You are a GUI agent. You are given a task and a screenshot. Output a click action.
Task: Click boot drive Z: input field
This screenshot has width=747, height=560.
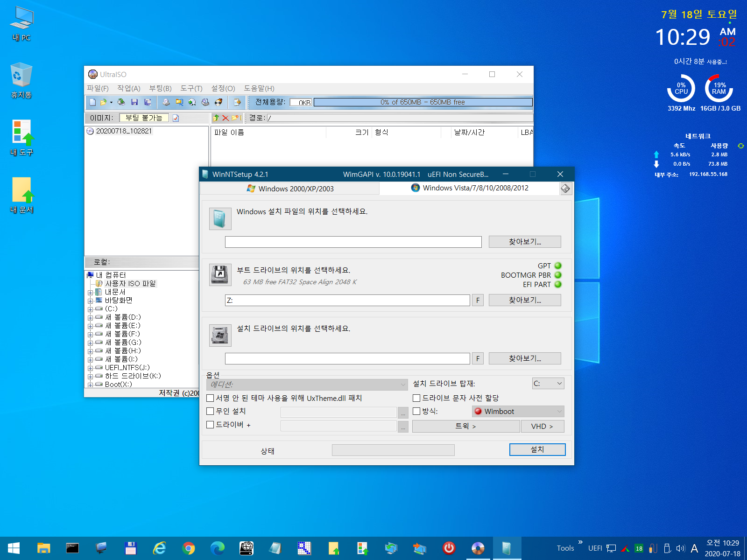click(x=347, y=300)
